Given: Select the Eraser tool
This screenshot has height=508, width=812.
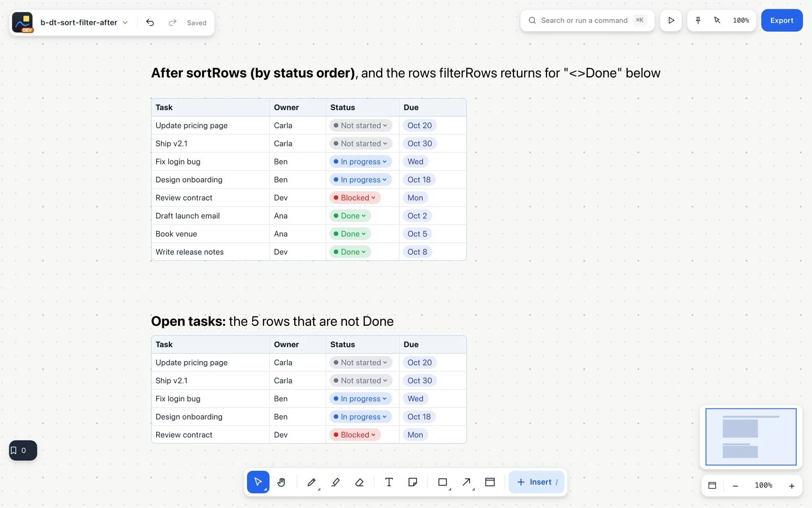Looking at the screenshot, I should 360,482.
